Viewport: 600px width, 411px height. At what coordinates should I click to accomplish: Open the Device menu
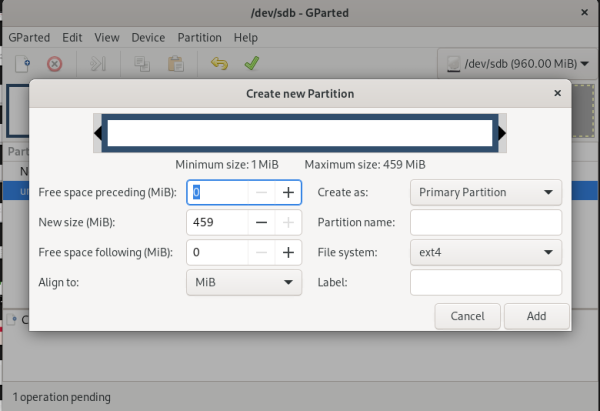148,37
